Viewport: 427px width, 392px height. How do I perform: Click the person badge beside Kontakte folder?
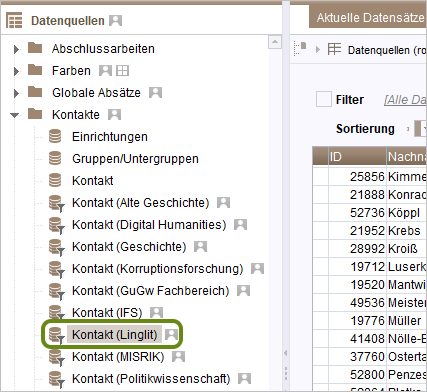114,115
